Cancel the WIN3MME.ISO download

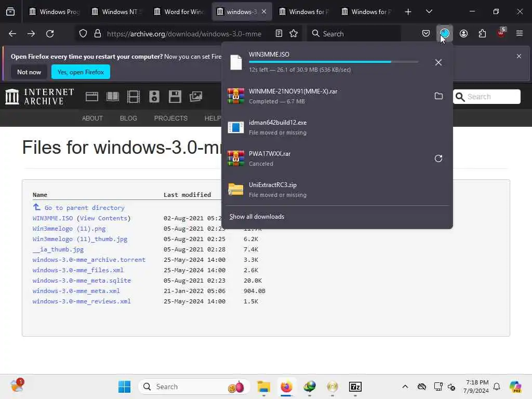tap(438, 62)
